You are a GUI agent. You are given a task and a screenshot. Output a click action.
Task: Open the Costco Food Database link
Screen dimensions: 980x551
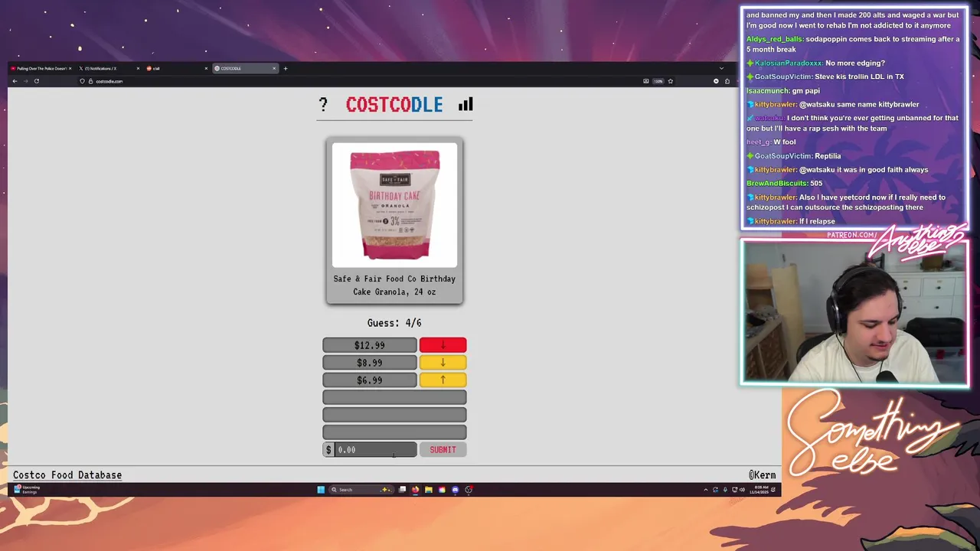(67, 475)
